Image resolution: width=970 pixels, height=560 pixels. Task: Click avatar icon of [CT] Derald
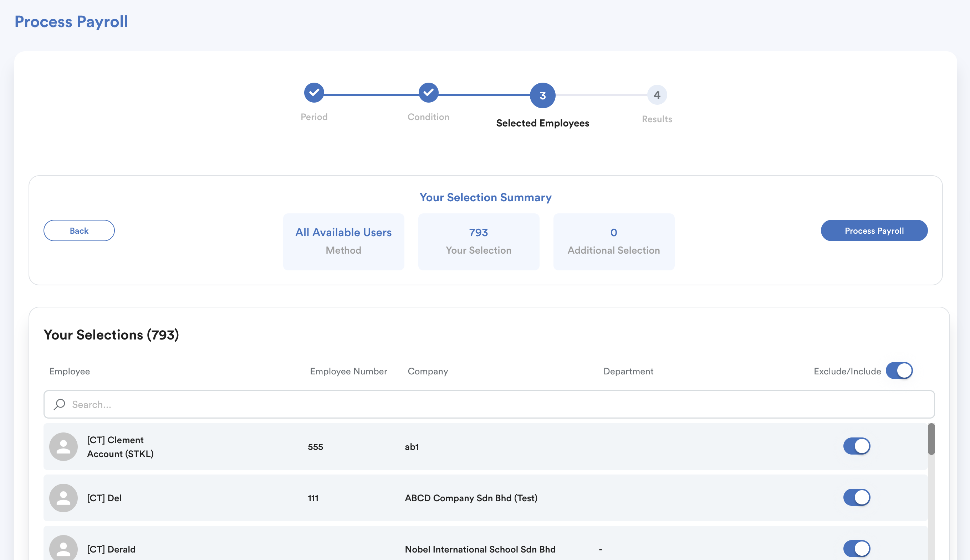click(x=63, y=548)
